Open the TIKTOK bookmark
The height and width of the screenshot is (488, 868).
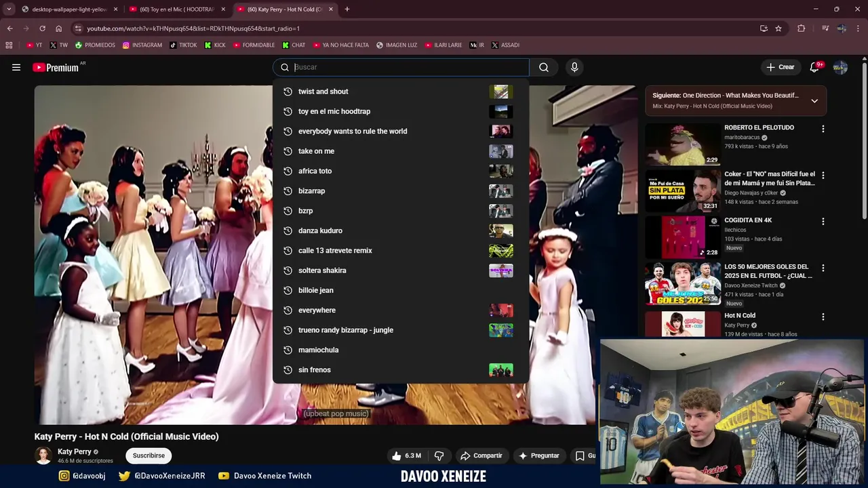(183, 45)
